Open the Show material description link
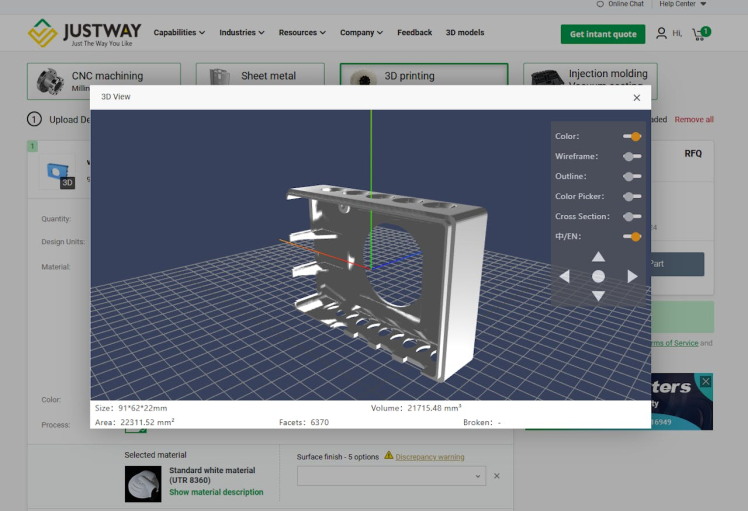This screenshot has height=511, width=748. click(216, 492)
